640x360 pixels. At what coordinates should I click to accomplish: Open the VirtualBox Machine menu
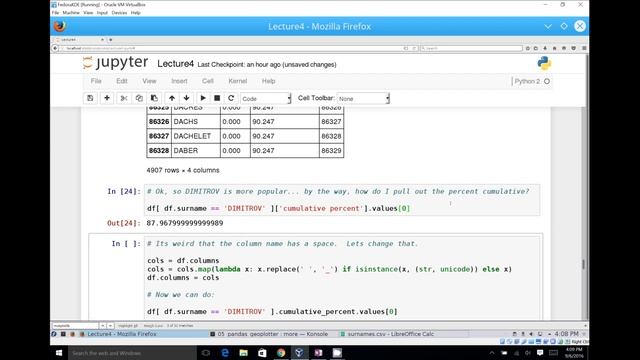71,13
